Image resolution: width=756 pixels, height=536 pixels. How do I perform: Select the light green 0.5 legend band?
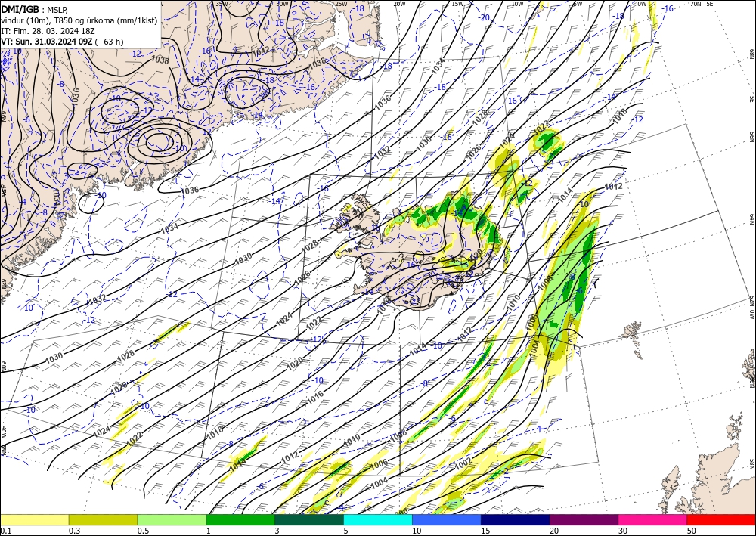(172, 519)
